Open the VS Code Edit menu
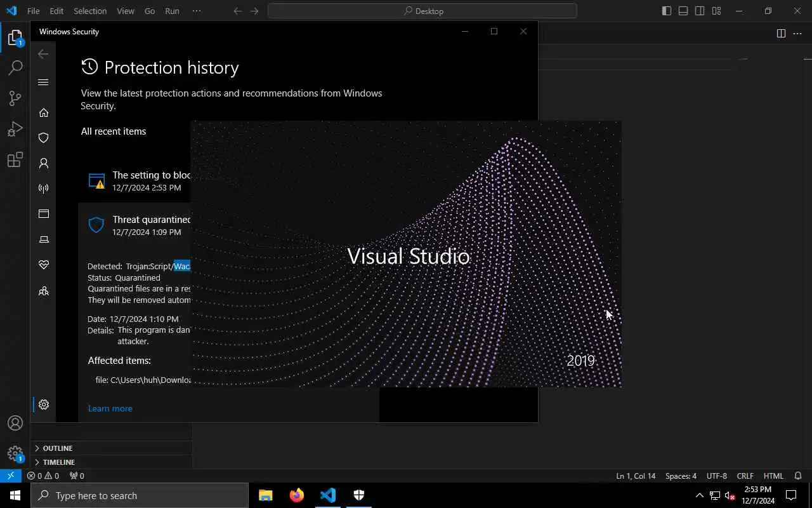 click(x=56, y=11)
